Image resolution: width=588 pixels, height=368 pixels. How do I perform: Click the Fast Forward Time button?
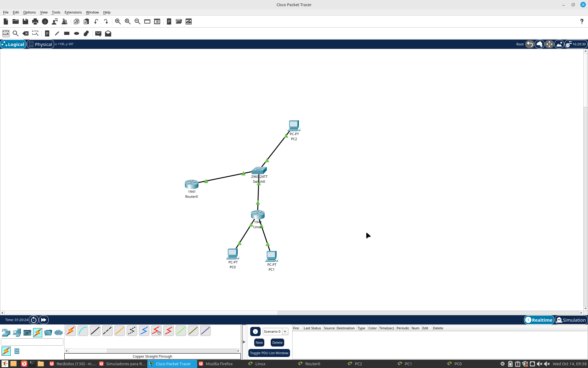[44, 320]
